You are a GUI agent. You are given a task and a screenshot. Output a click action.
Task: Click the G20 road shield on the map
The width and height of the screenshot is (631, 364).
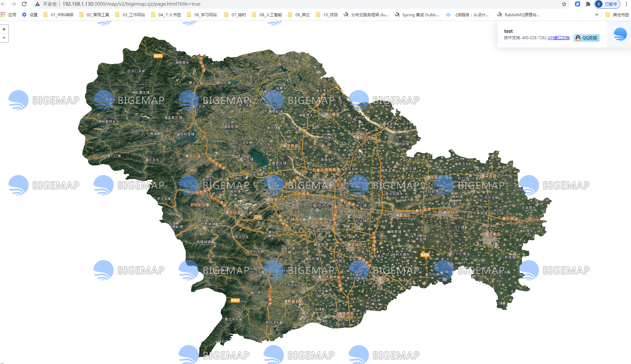(x=258, y=217)
